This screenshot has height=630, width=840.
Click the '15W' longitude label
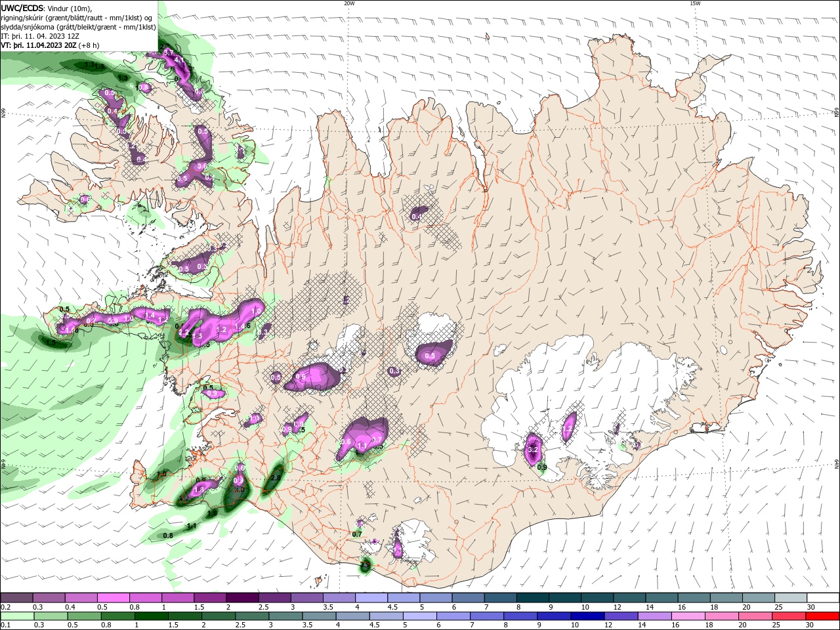click(695, 3)
